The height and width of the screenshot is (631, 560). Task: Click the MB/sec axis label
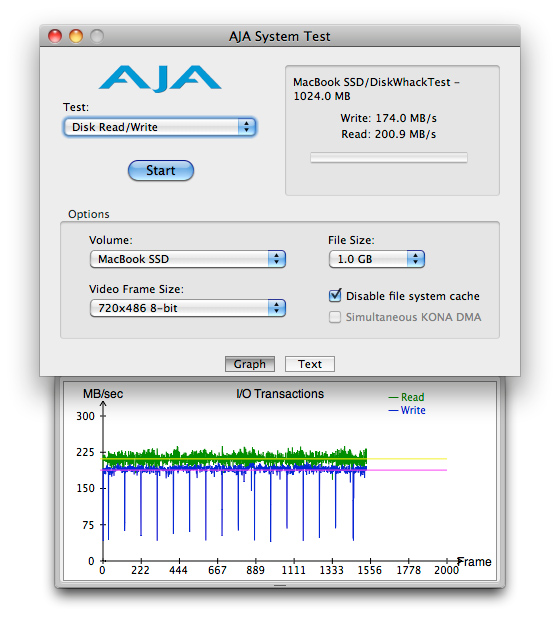(x=103, y=394)
